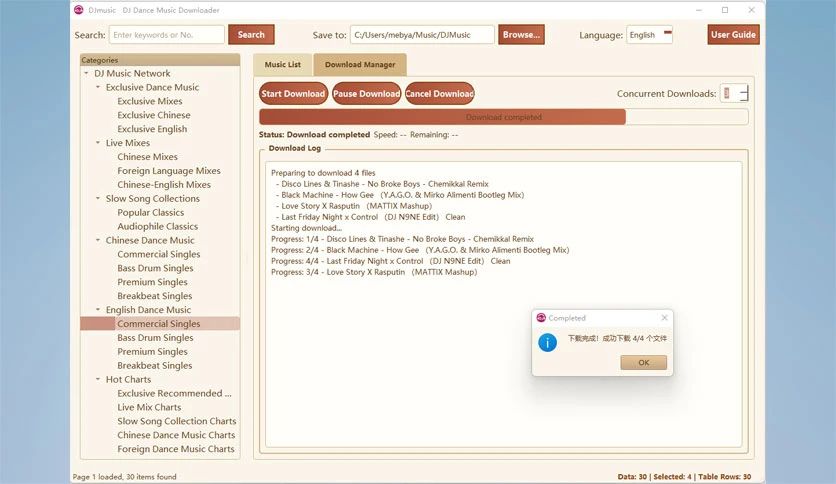The height and width of the screenshot is (484, 836).
Task: Click log line 'Progress: 2/4 - Black Machine'
Action: [420, 250]
